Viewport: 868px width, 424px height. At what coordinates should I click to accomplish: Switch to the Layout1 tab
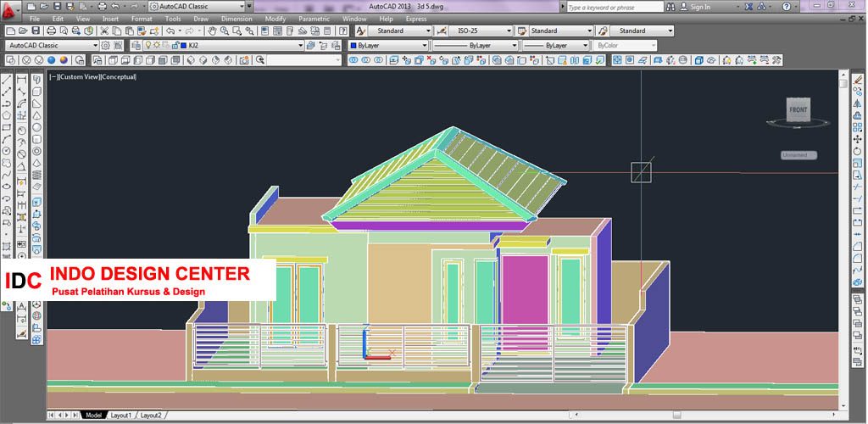[120, 416]
